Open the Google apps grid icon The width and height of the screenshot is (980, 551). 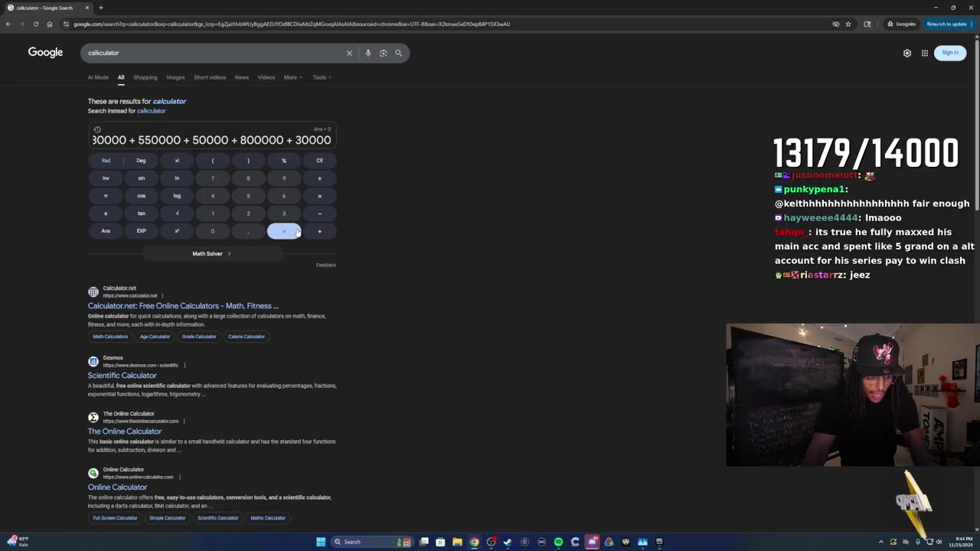point(925,53)
